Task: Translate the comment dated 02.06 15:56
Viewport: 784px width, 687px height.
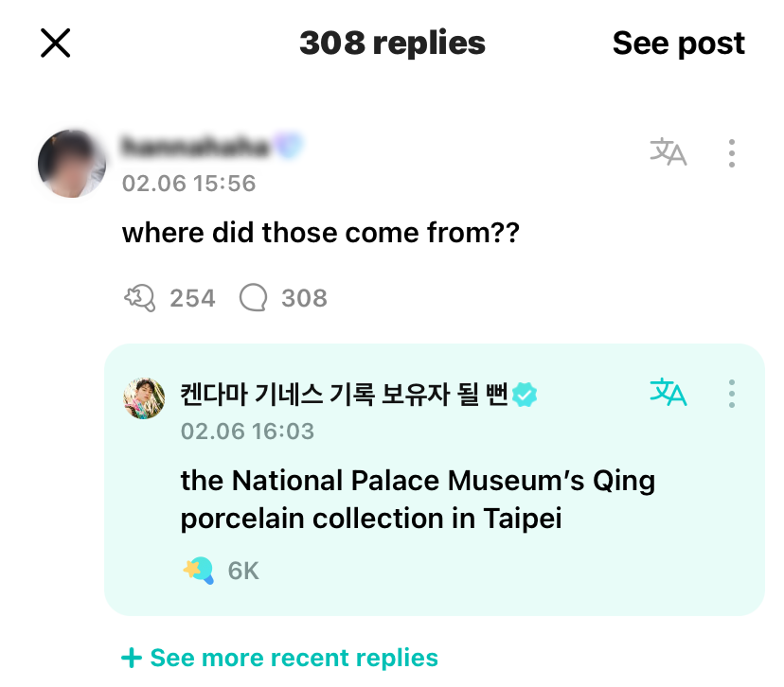Action: [668, 152]
